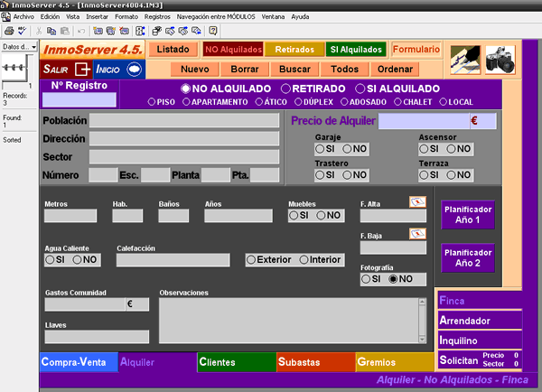Screen dimensions: 542x392
Task: Click the Borrar button
Action: coord(245,70)
